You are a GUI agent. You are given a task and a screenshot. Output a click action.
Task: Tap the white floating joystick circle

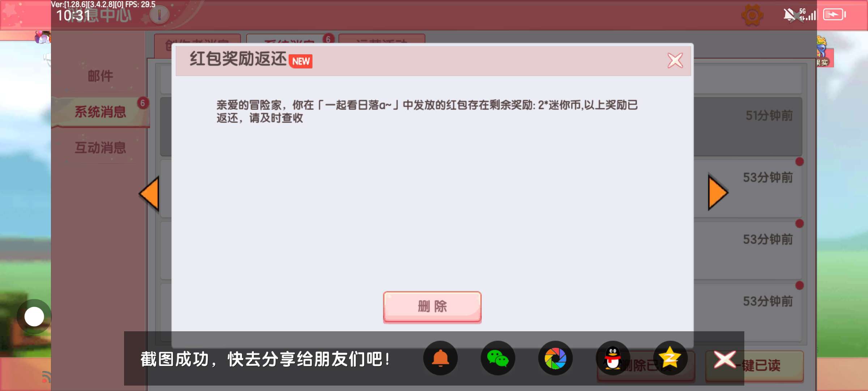[34, 317]
